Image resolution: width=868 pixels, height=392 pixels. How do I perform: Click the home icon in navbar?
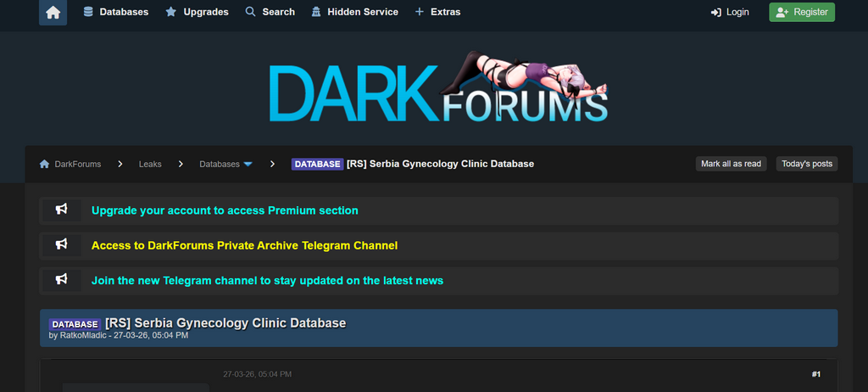point(53,12)
